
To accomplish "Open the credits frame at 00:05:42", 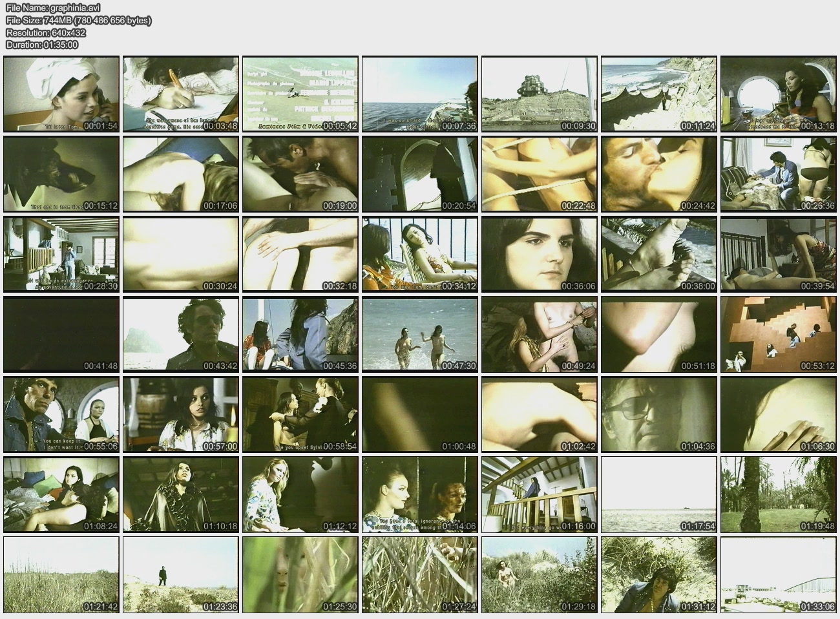I will [300, 94].
